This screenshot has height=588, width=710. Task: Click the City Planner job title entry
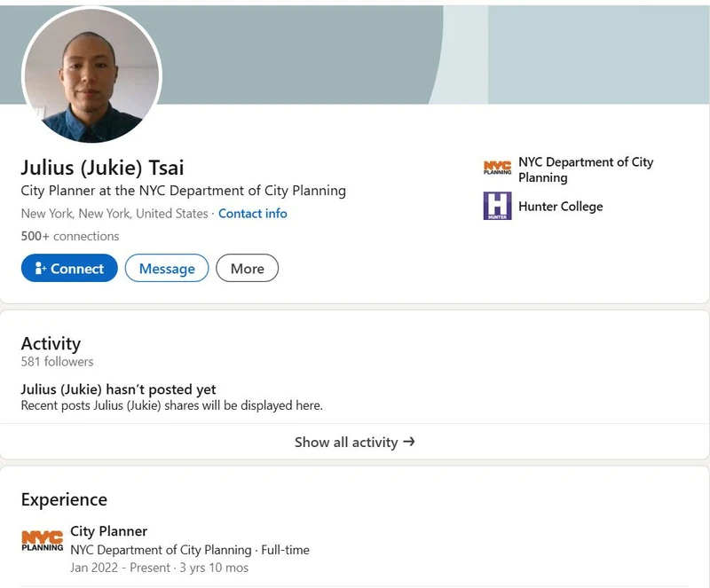coord(108,530)
